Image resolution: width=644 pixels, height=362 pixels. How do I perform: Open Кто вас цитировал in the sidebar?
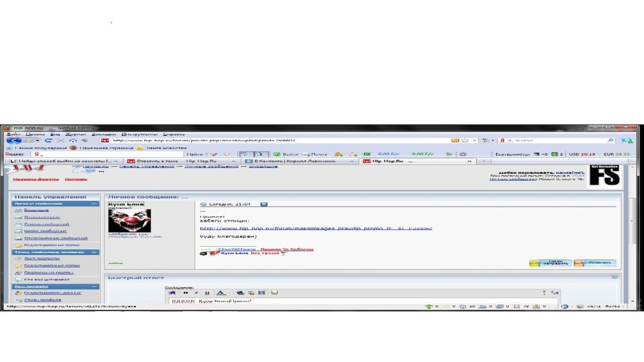[47, 280]
